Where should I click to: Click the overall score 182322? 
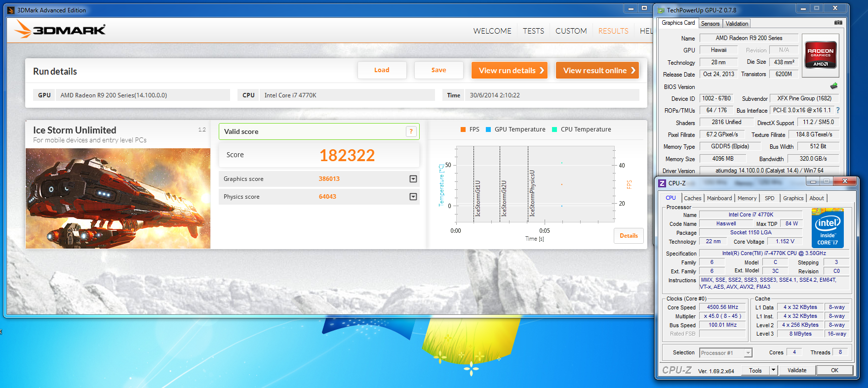coord(347,155)
